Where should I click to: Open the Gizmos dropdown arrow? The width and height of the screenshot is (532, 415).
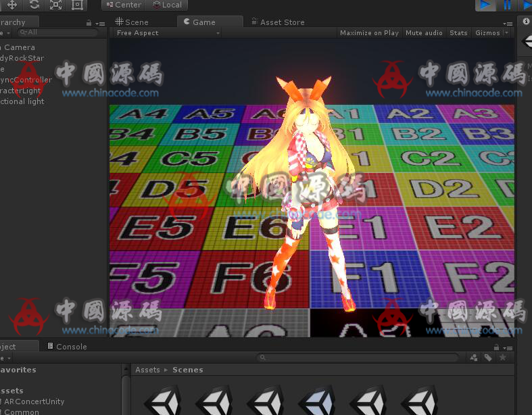[507, 33]
